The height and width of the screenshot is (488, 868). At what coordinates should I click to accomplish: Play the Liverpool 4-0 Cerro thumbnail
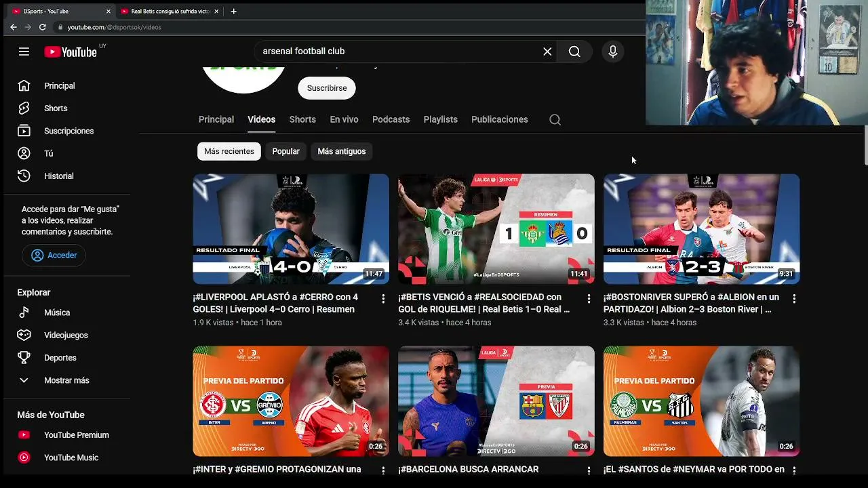[291, 229]
